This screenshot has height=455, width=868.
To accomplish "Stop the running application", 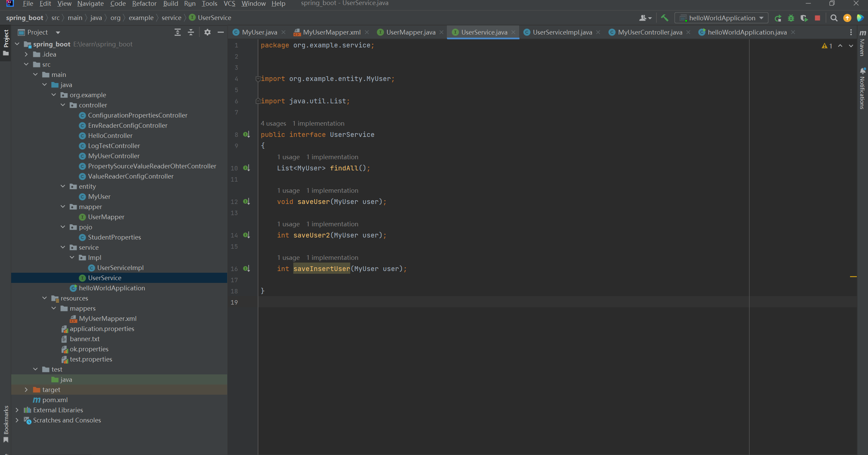I will click(x=817, y=18).
